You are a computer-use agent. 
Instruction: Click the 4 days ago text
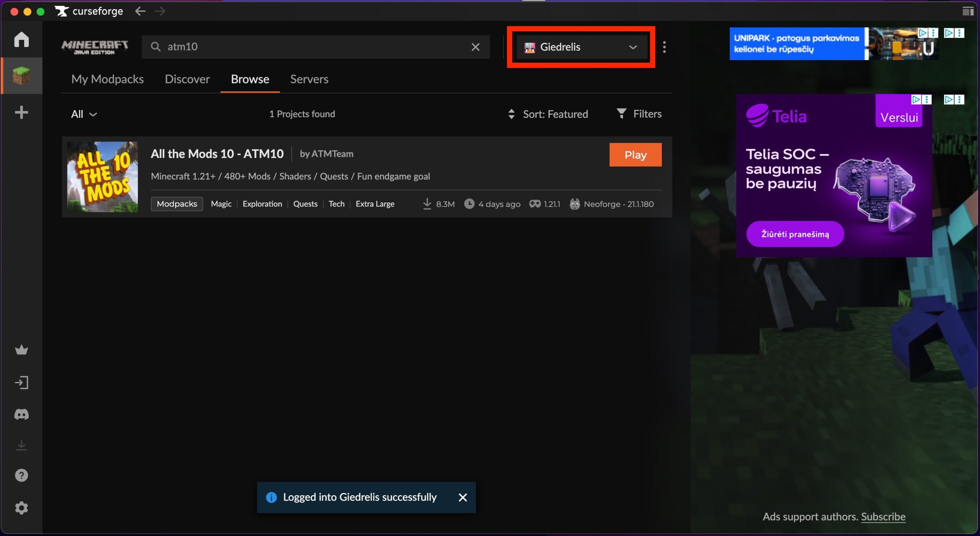point(499,204)
